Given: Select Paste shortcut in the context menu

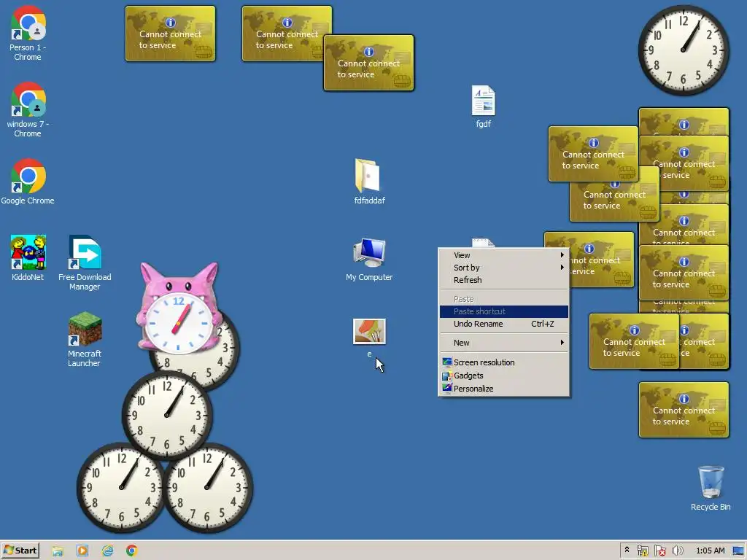Looking at the screenshot, I should [504, 311].
